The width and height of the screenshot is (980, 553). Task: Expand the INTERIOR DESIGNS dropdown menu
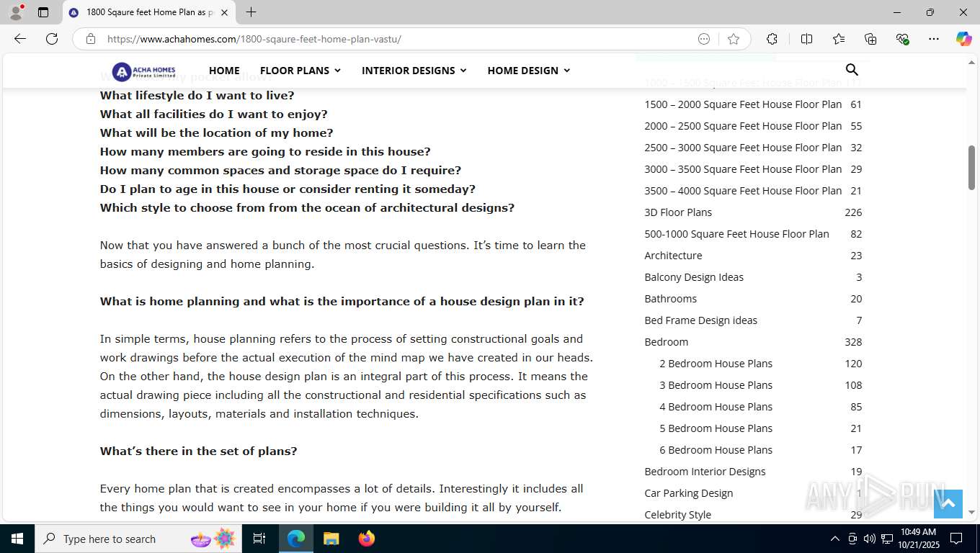click(414, 71)
